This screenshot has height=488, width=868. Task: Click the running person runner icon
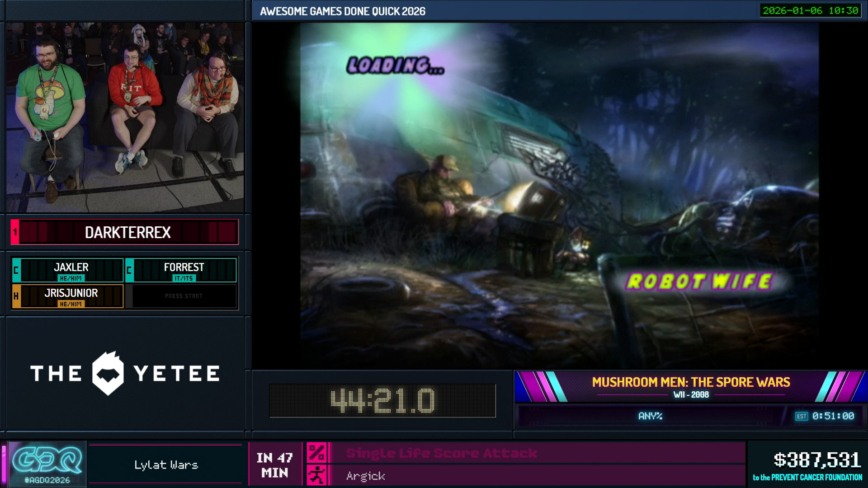point(316,476)
